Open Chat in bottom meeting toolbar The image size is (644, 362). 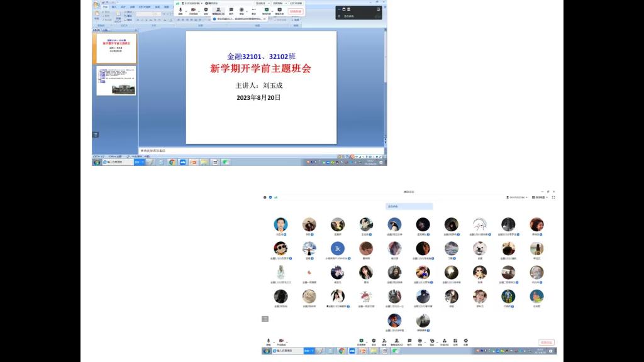(x=409, y=341)
